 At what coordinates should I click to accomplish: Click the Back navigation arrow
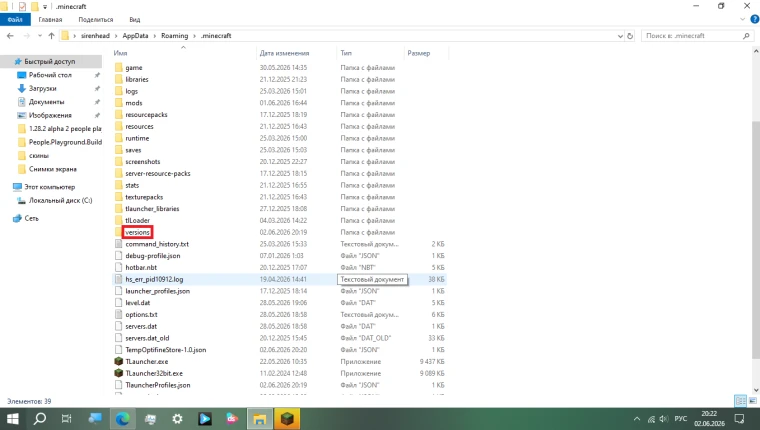point(10,35)
